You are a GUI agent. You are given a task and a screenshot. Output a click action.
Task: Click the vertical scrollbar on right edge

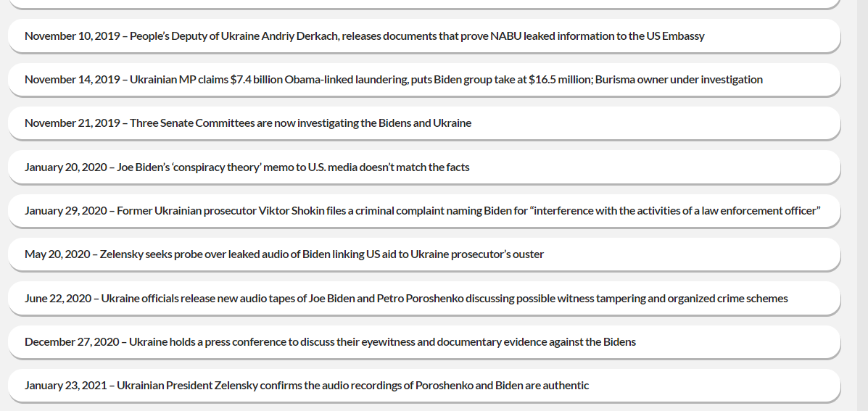tap(862, 205)
